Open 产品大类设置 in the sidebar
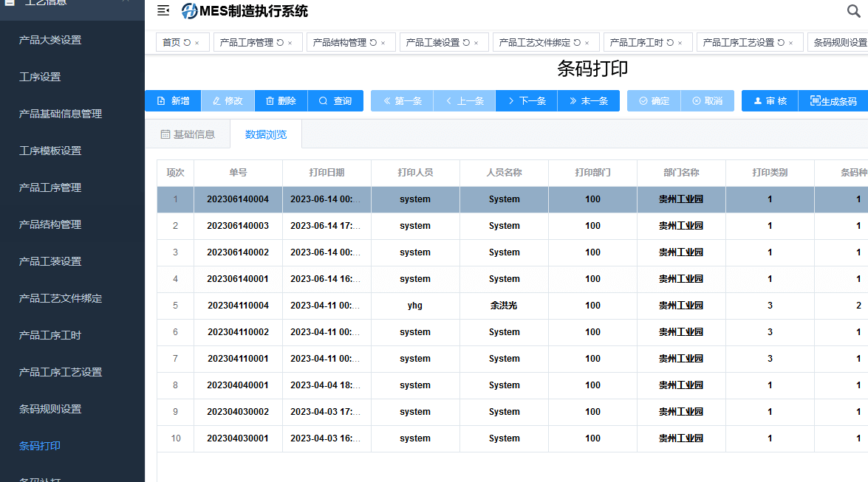The width and height of the screenshot is (868, 482). click(50, 40)
